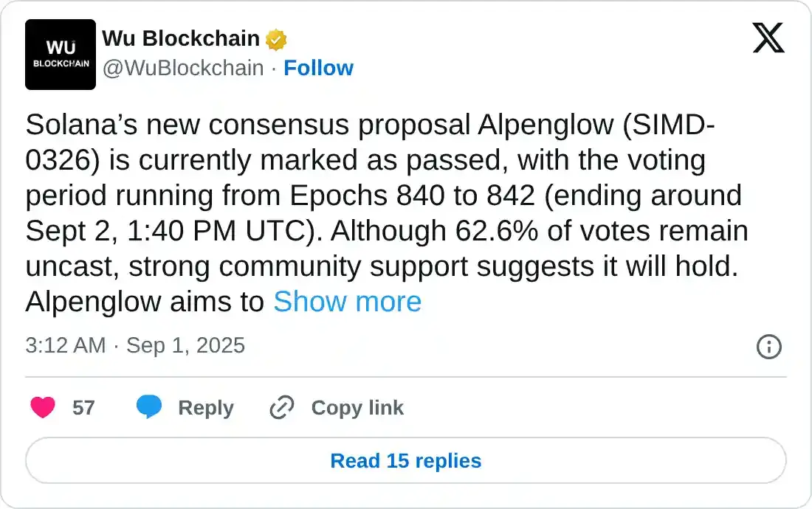812x509 pixels.
Task: Open the @WuBlockchain handle link
Action: click(182, 68)
